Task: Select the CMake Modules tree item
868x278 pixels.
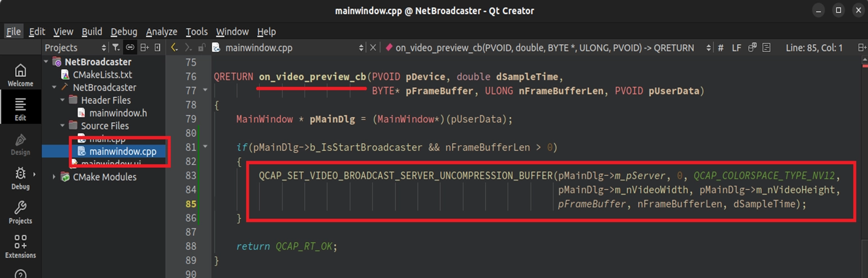Action: click(105, 177)
